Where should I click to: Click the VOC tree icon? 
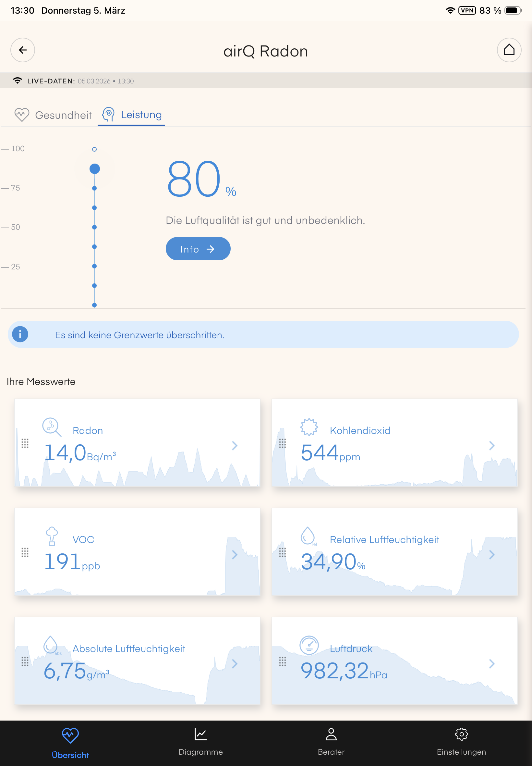(52, 536)
